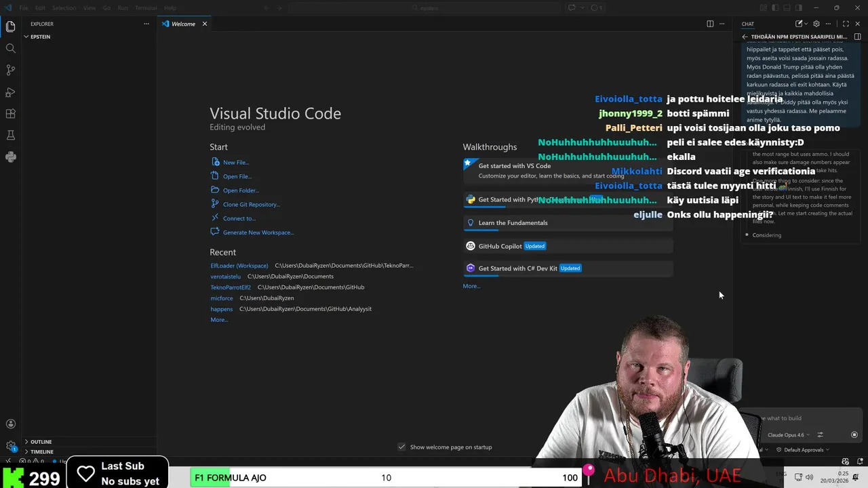Open the chat tools configuration icon
The image size is (868, 488).
tap(820, 435)
